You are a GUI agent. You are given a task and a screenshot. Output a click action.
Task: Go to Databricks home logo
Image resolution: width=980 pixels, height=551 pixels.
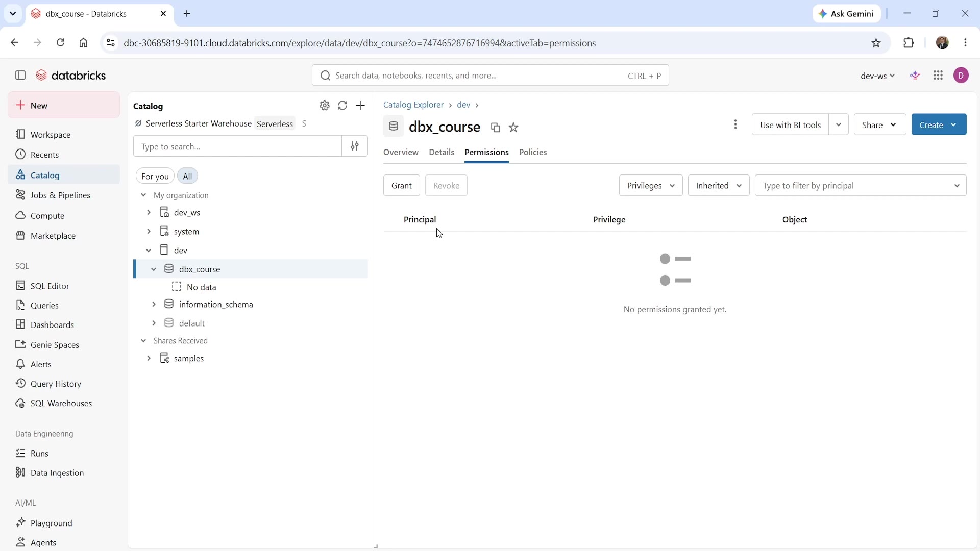71,76
